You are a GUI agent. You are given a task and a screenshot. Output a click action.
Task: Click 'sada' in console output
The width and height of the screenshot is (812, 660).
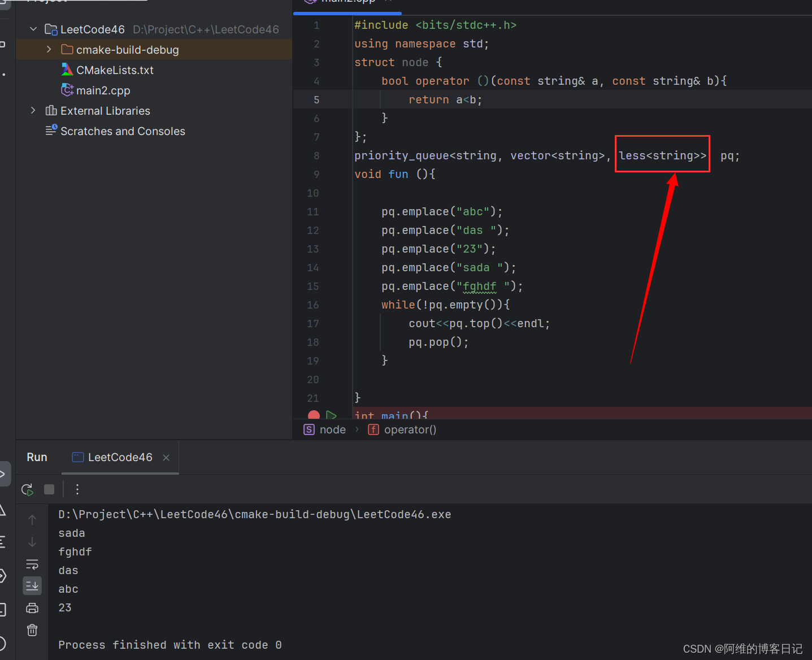pos(72,533)
